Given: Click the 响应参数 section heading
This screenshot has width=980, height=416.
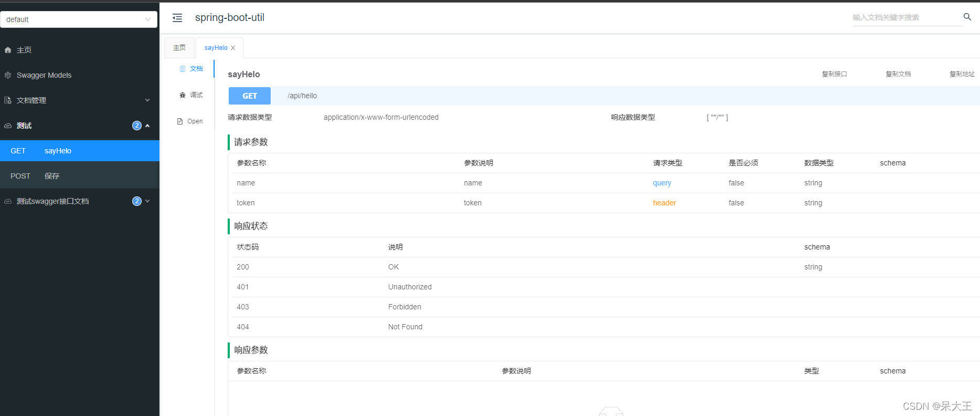Looking at the screenshot, I should (x=251, y=350).
